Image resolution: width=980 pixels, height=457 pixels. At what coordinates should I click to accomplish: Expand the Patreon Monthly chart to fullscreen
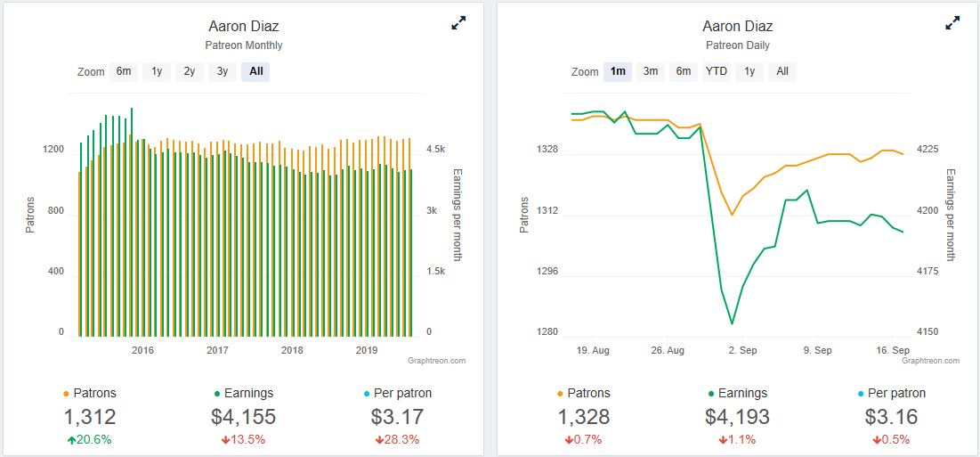coord(458,23)
